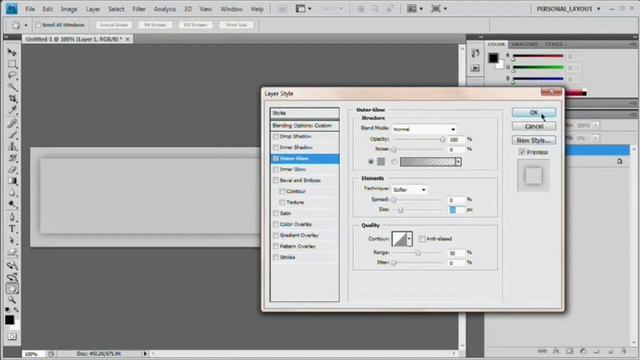Screen dimensions: 640x360
Task: Select the Pen tool
Action: 12,217
